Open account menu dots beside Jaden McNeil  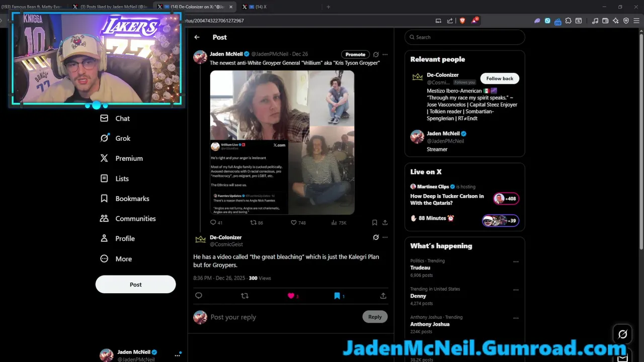177,355
